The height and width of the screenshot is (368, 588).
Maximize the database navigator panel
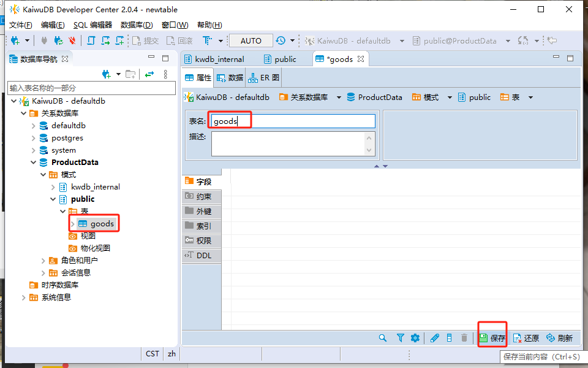[x=165, y=58]
